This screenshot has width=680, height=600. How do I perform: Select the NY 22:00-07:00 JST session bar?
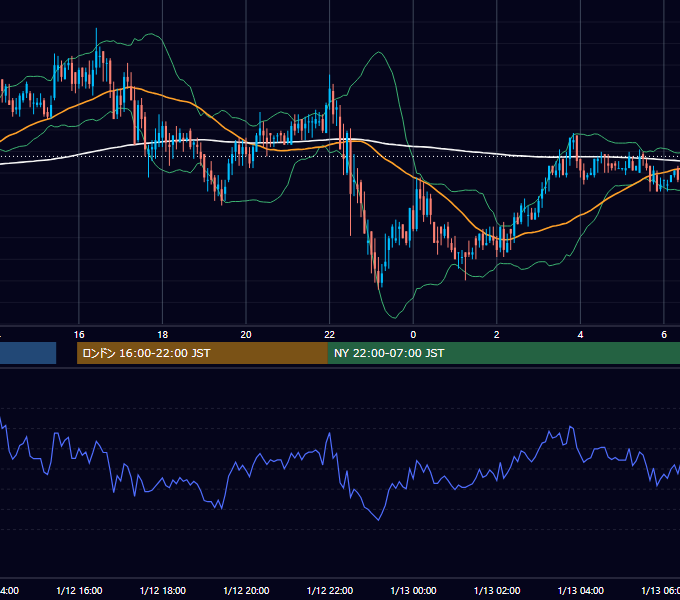pos(504,353)
